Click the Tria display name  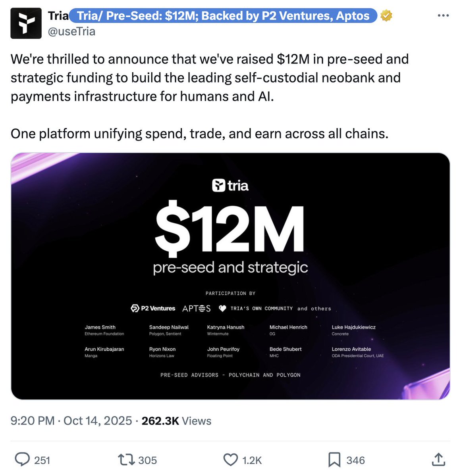pos(58,16)
